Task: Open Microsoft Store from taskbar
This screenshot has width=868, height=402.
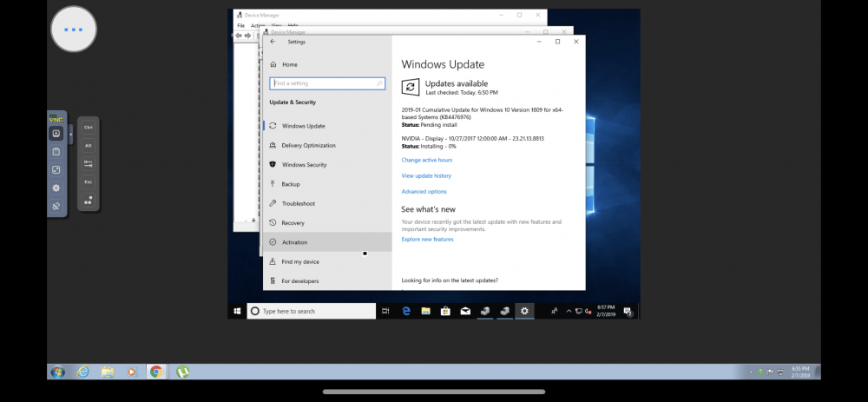Action: point(445,311)
